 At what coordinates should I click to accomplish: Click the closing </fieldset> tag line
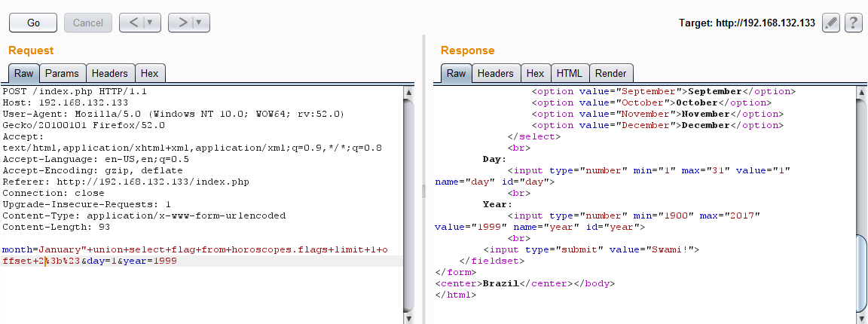point(491,261)
